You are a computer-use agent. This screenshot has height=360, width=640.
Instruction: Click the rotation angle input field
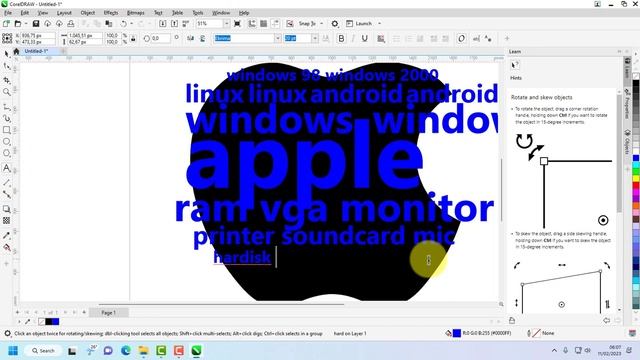(x=160, y=38)
